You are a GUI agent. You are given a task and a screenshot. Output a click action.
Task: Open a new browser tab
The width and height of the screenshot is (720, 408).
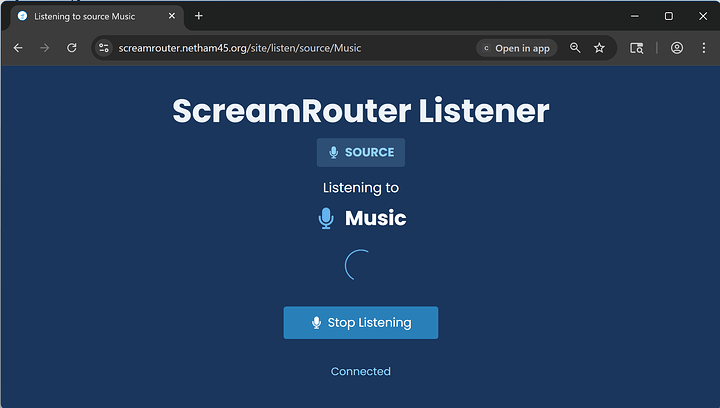199,16
